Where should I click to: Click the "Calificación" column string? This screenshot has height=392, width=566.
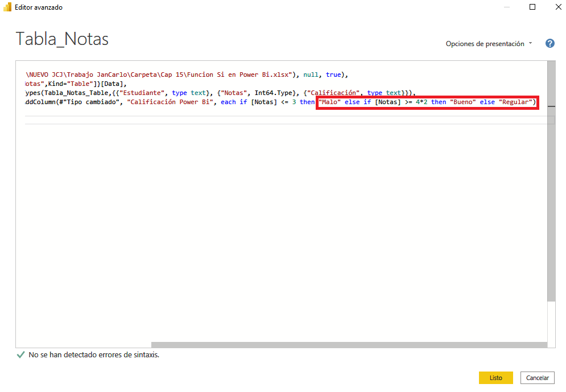333,93
